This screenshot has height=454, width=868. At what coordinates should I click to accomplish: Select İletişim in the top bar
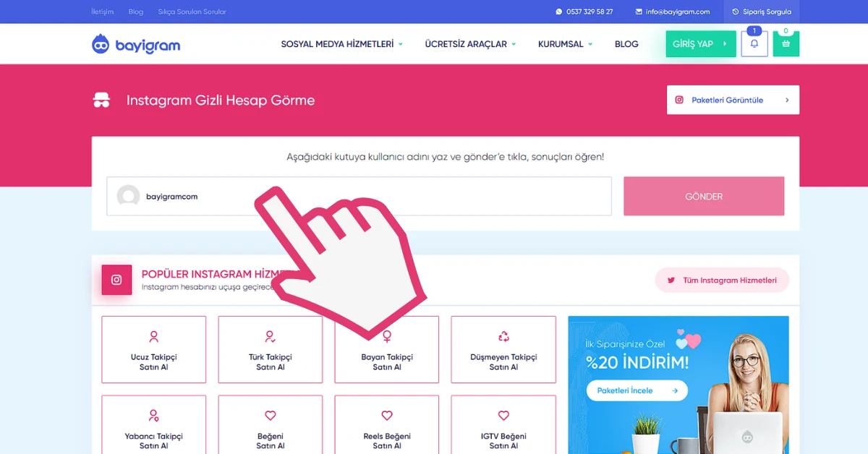pos(102,12)
